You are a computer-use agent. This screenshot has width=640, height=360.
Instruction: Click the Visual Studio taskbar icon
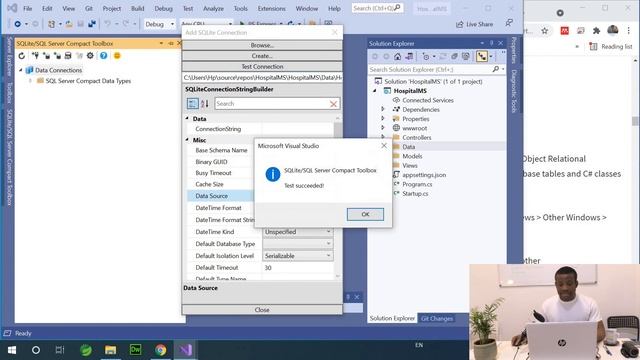tap(185, 350)
